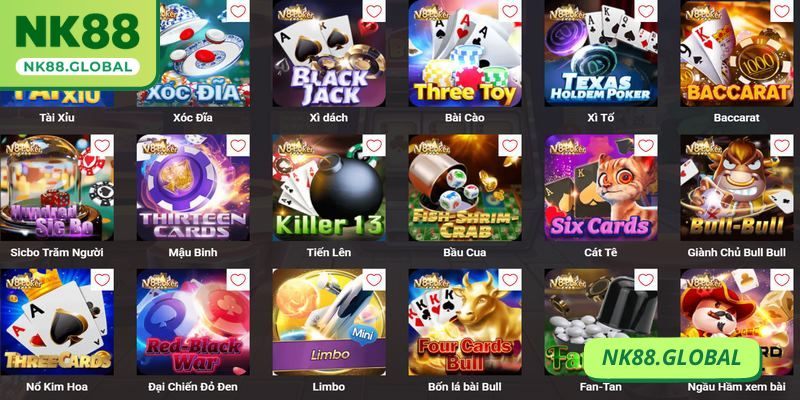The height and width of the screenshot is (400, 800).
Task: Click the NK88 logo banner
Action: point(78,44)
